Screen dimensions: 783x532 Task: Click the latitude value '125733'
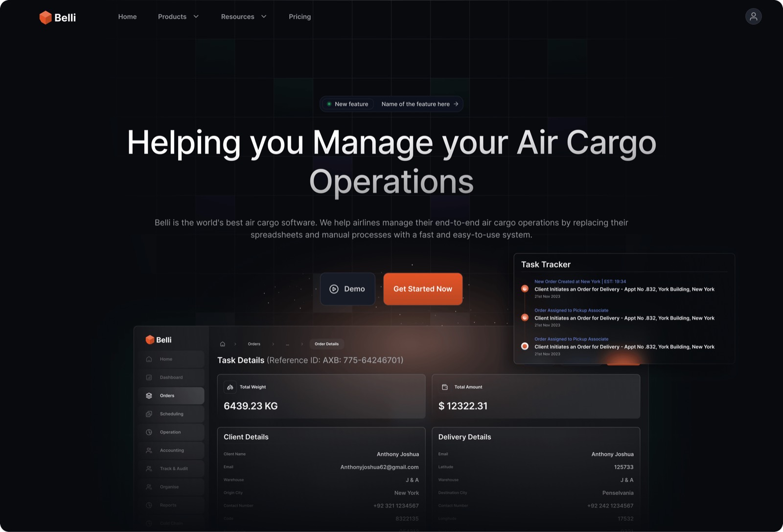click(x=623, y=467)
